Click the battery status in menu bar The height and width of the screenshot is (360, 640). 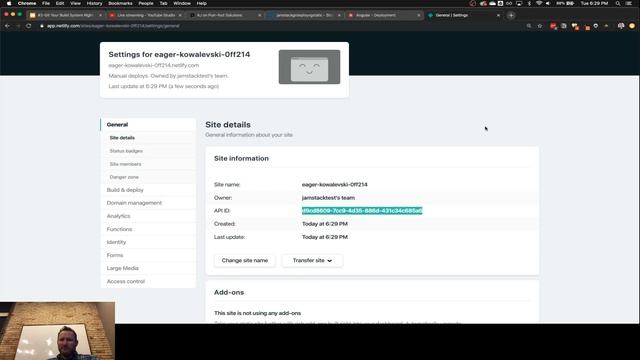565,3
